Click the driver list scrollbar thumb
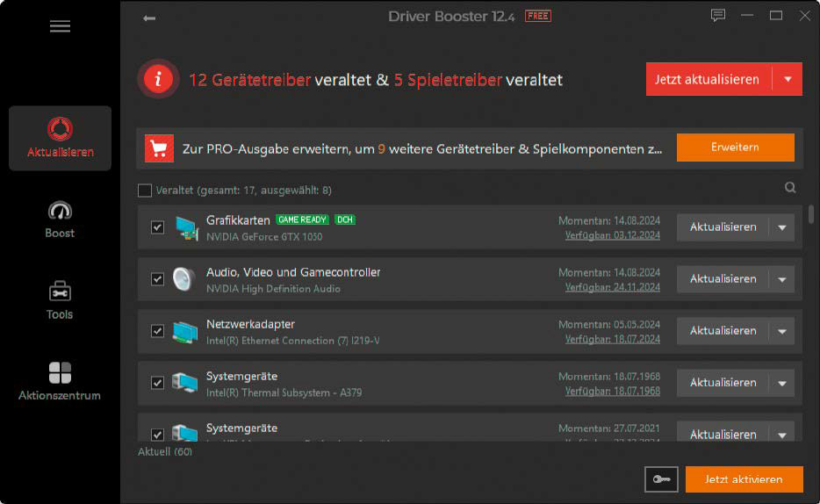 tap(811, 214)
